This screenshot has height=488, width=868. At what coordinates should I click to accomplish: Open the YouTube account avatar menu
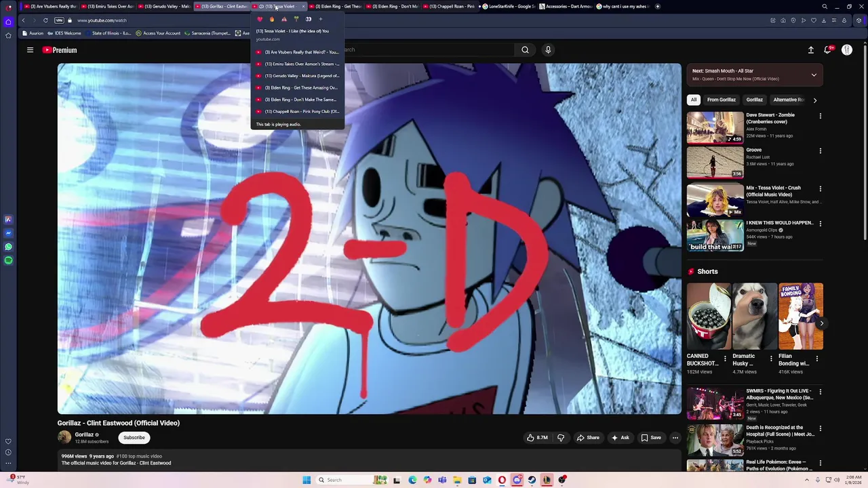tap(847, 50)
